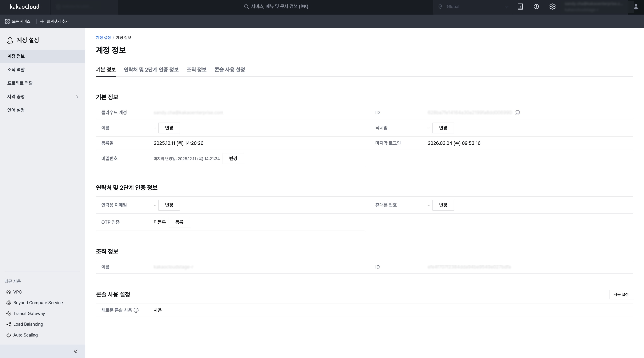644x358 pixels.
Task: Copy the account ID using copy icon
Action: (x=517, y=113)
